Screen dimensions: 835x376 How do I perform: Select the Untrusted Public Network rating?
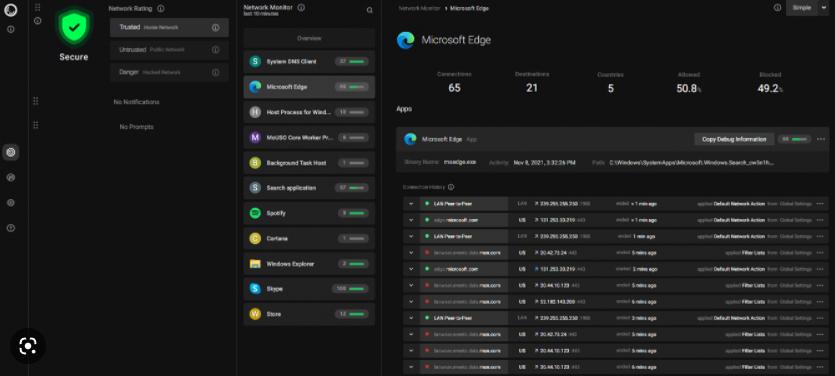tap(169, 50)
